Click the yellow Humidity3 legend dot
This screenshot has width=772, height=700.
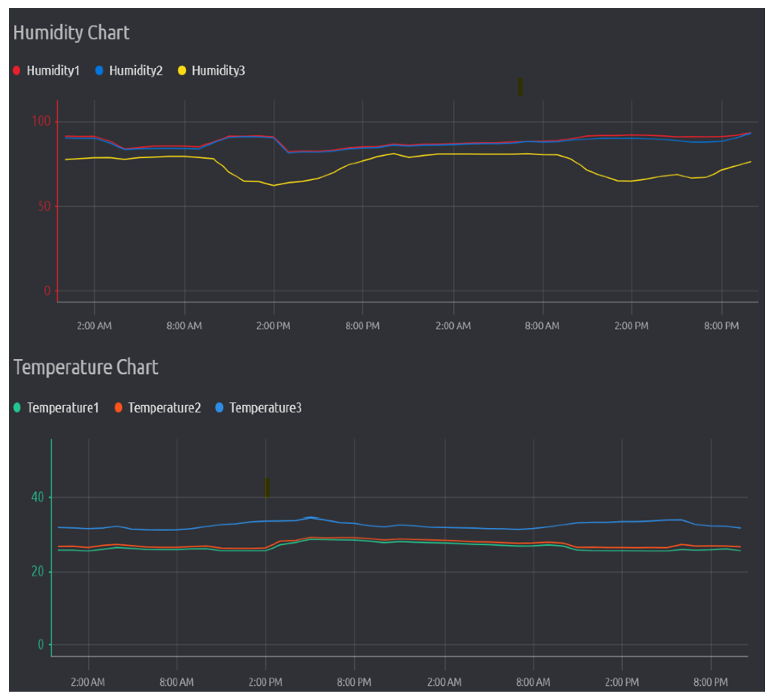182,70
